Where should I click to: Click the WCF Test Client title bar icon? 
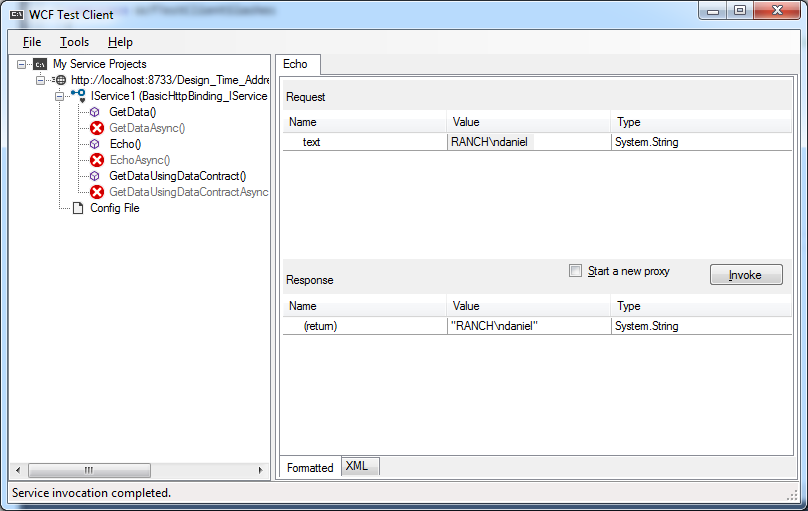tap(17, 14)
